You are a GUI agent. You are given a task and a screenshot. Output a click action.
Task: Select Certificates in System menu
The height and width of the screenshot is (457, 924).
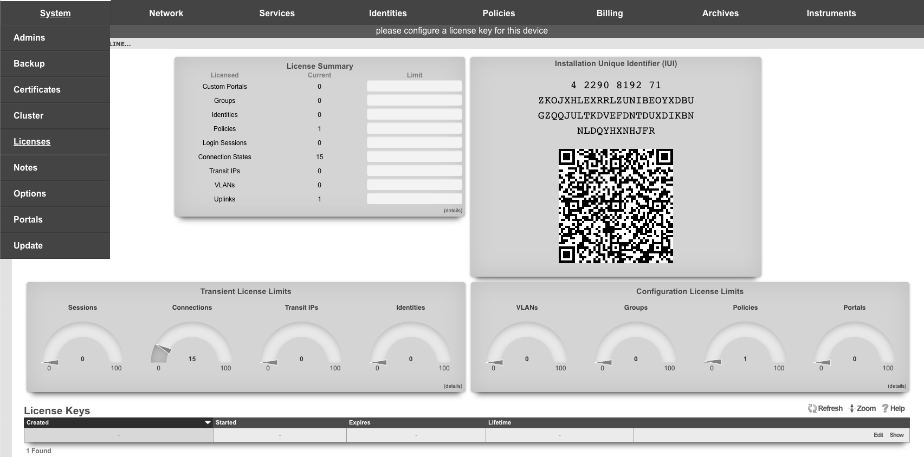(37, 89)
